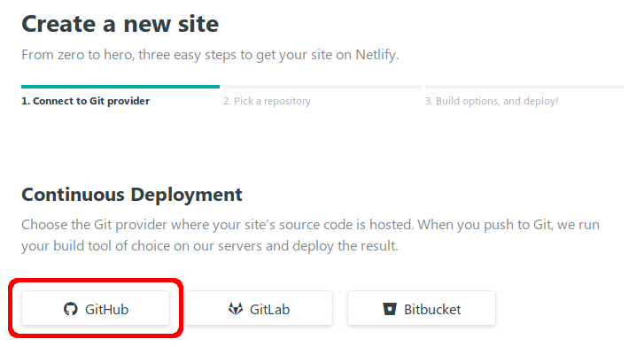
Task: Go to step 2 Pick a repository
Action: (267, 101)
